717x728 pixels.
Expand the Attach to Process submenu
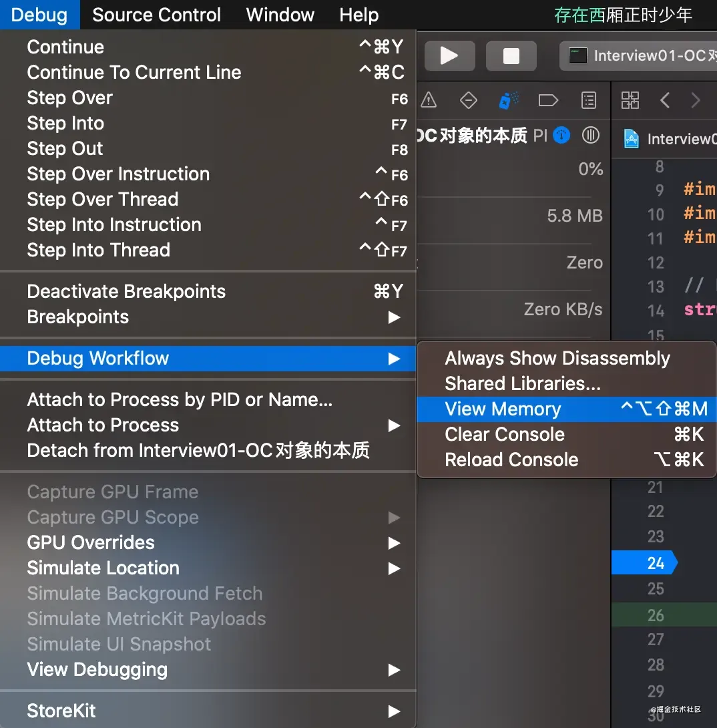point(103,425)
